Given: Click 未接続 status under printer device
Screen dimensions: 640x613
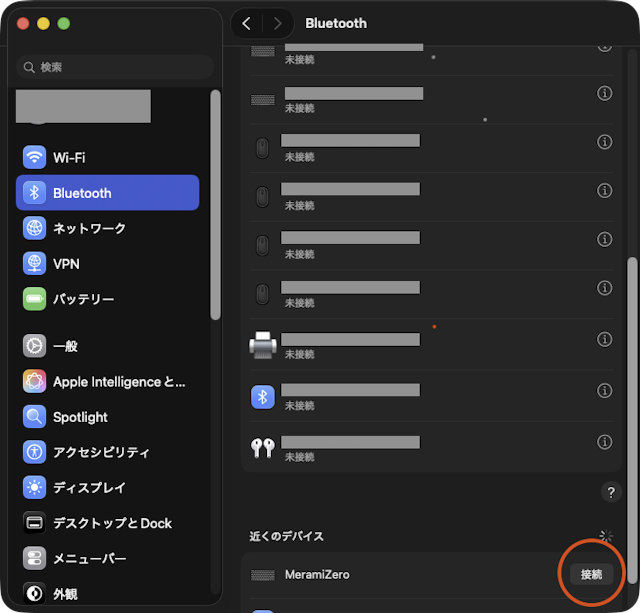Looking at the screenshot, I should (x=300, y=354).
